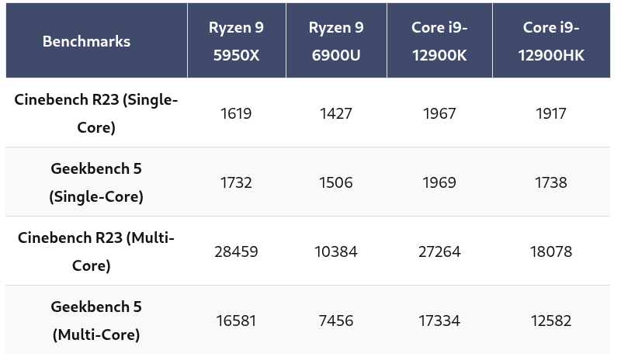Click the Benchmarks column header
This screenshot has width=621, height=364.
(x=86, y=41)
